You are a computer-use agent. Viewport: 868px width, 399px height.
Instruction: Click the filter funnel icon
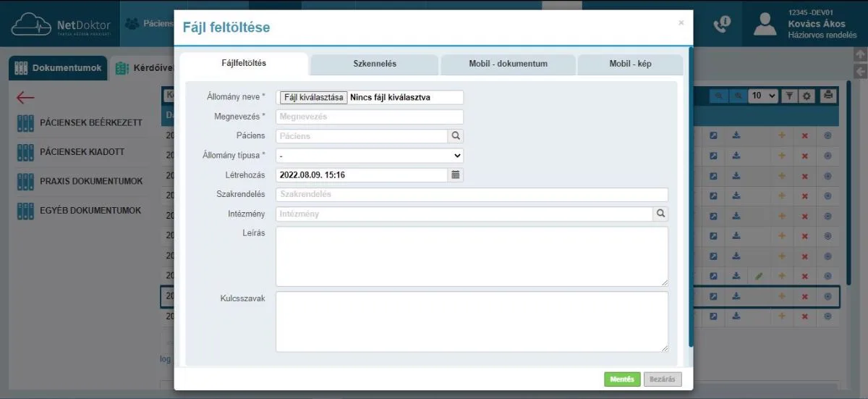(790, 96)
